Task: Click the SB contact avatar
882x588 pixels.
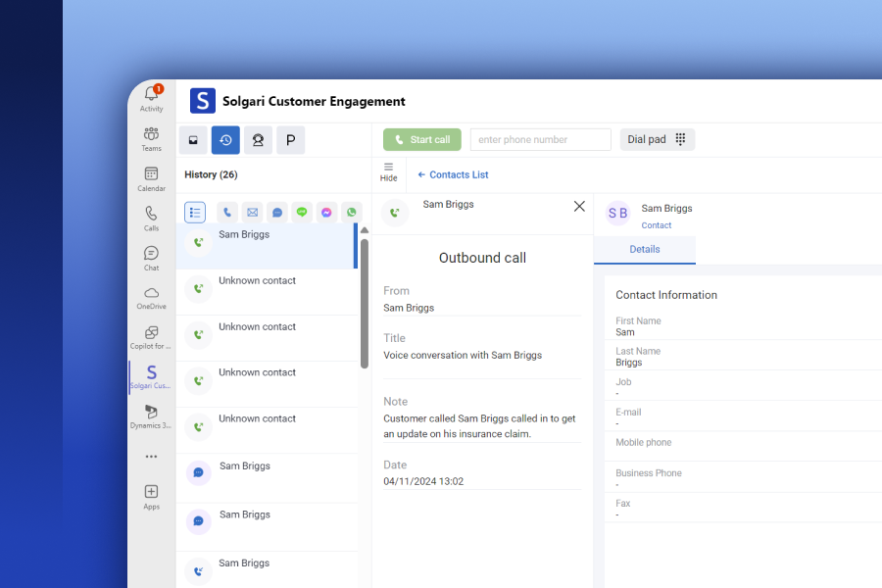Action: pyautogui.click(x=617, y=214)
